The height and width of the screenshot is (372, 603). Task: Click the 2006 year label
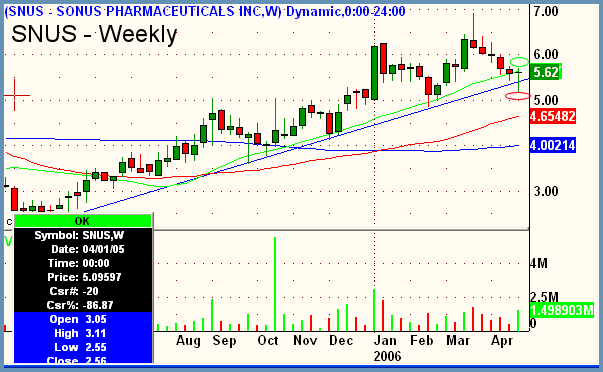coord(387,356)
